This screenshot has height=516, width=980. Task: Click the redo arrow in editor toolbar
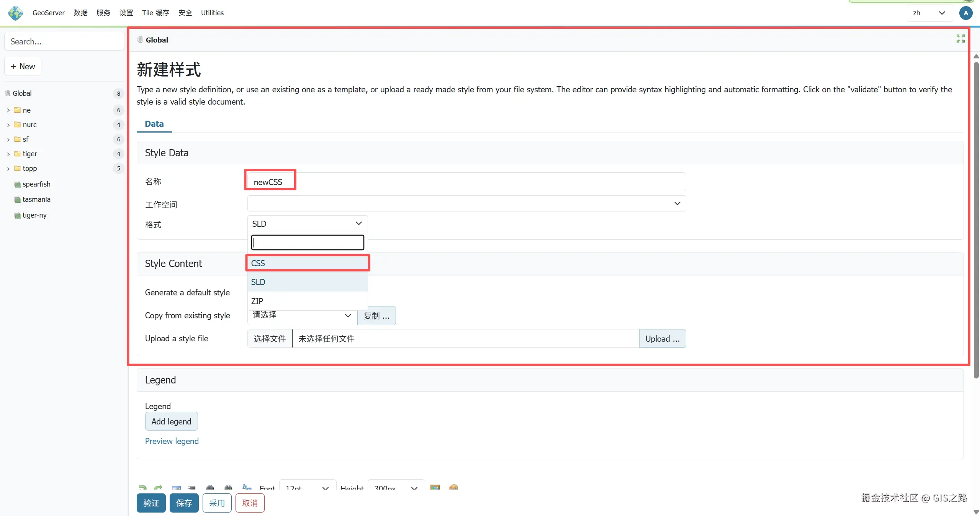[158, 488]
